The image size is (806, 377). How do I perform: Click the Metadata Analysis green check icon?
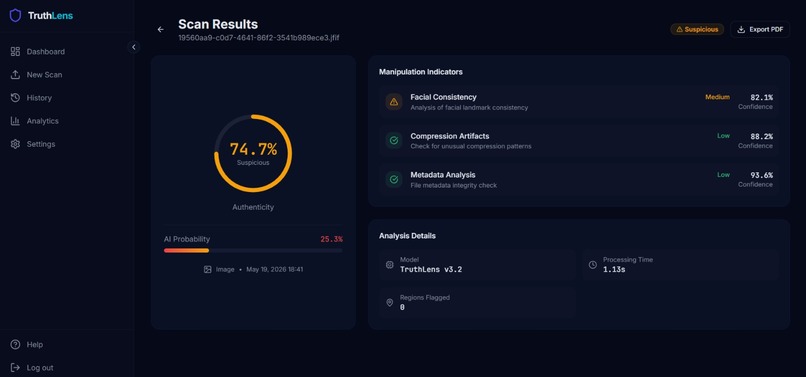[394, 179]
